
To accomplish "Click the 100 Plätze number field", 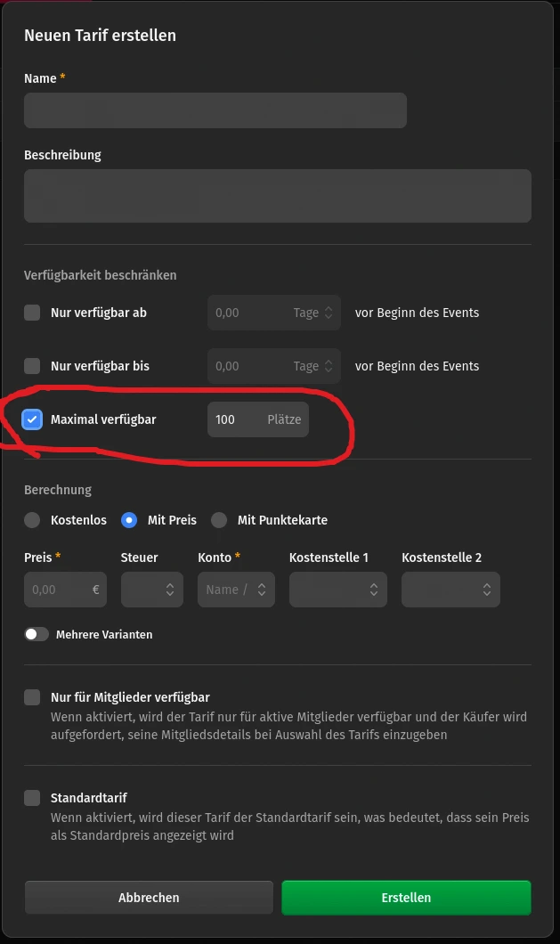I will pyautogui.click(x=257, y=419).
